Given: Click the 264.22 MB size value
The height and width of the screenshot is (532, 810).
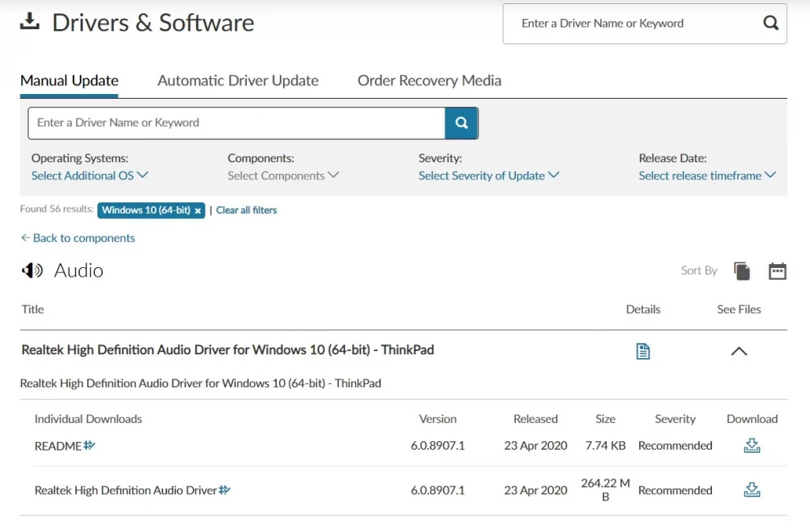Looking at the screenshot, I should [x=605, y=489].
